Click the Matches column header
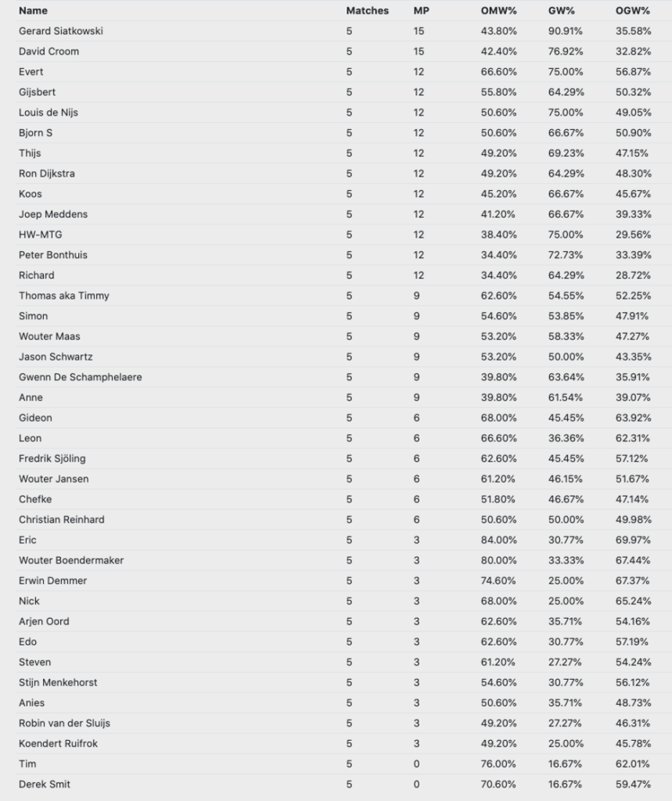This screenshot has width=672, height=801. [x=368, y=11]
